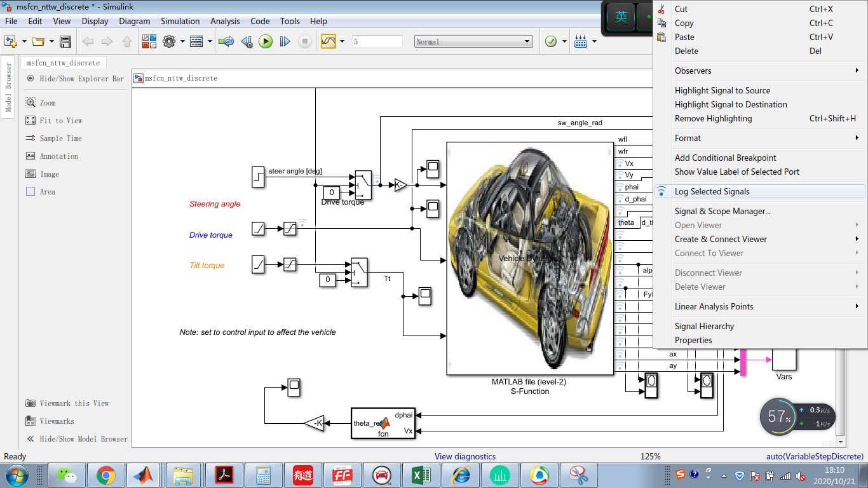Click the Model Configuration gear icon
Viewport: 868px width, 488px height.
[x=169, y=42]
